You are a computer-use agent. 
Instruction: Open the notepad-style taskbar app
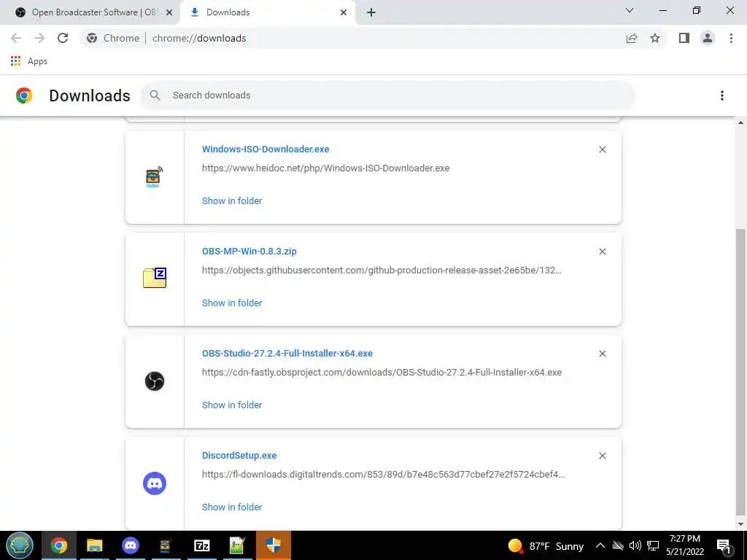pos(237,545)
